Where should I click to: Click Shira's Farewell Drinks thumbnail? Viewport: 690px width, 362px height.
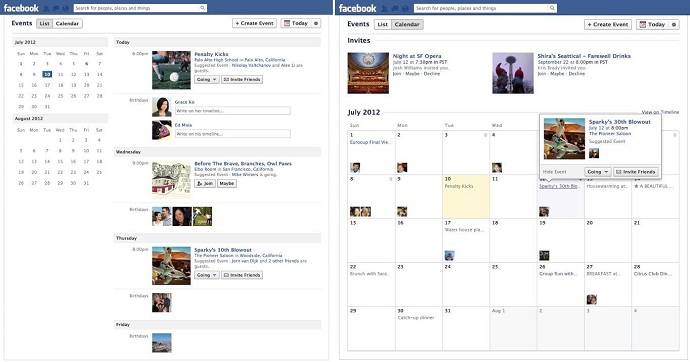click(x=513, y=73)
